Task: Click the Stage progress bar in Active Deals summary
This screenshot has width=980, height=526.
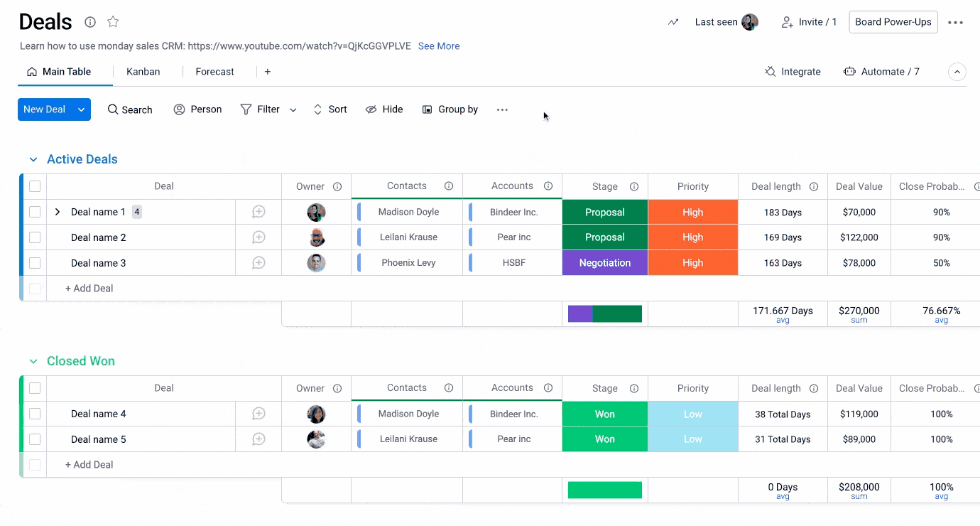Action: point(604,313)
